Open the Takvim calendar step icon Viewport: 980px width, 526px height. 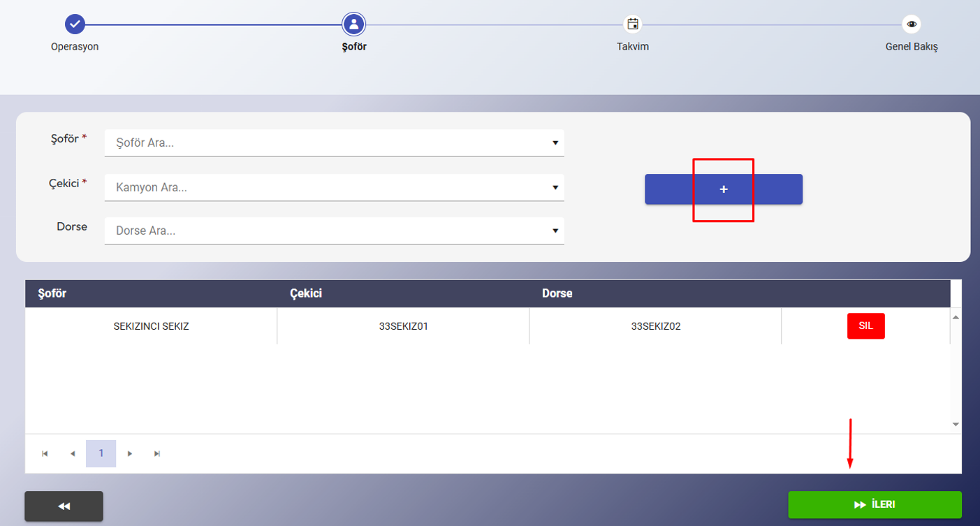click(633, 24)
